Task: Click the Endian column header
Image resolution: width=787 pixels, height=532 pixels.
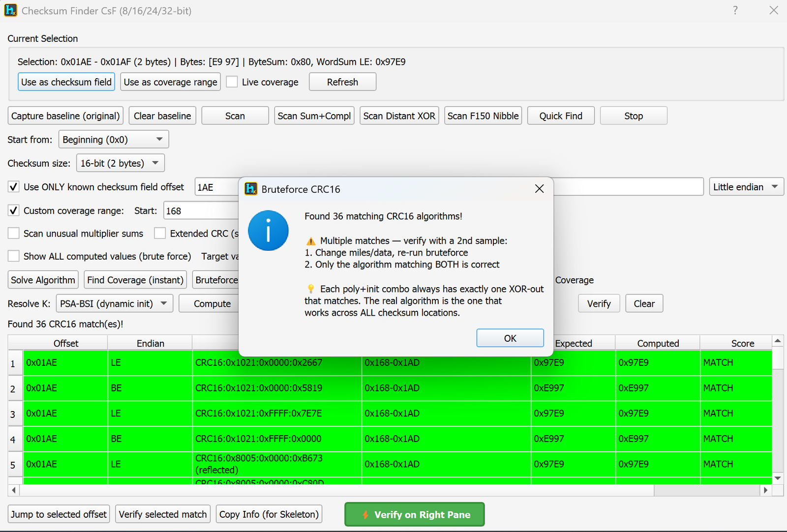Action: click(x=150, y=343)
